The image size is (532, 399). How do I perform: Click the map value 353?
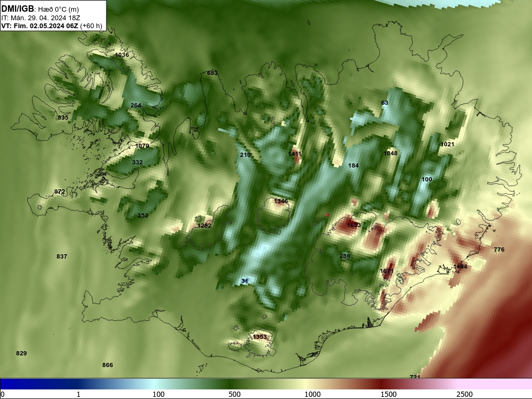point(143,216)
